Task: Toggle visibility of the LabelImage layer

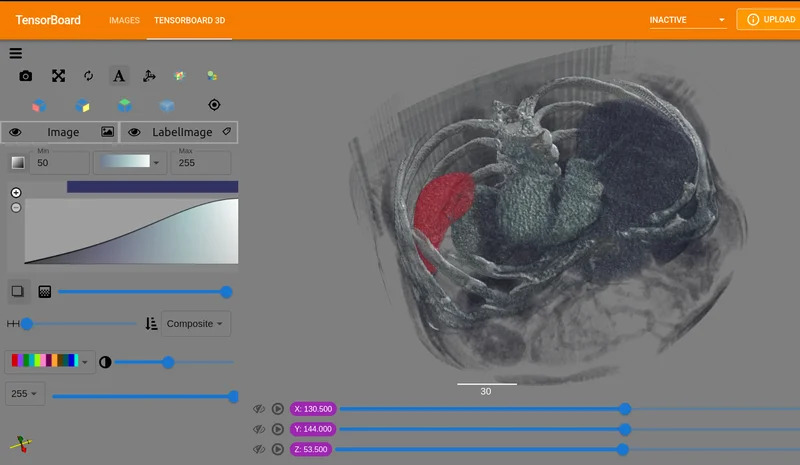Action: tap(134, 132)
